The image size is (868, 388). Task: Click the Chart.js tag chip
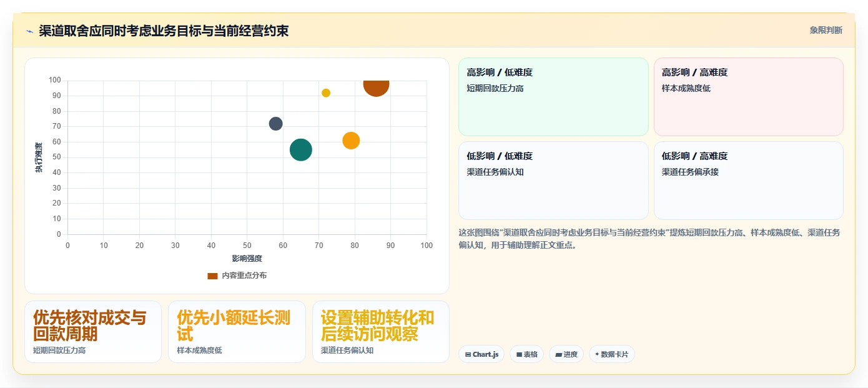point(481,354)
